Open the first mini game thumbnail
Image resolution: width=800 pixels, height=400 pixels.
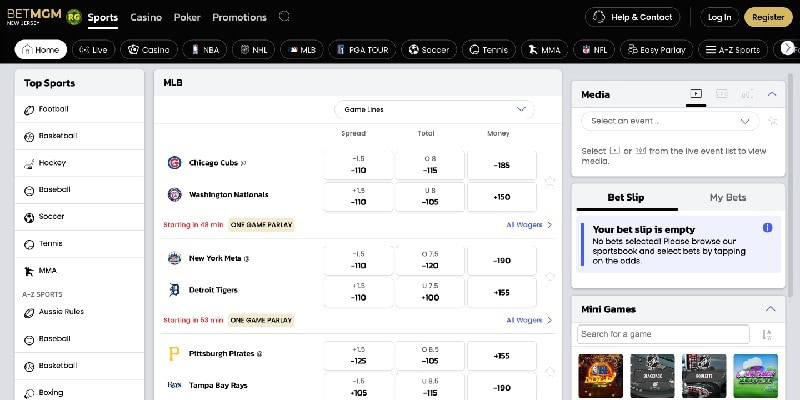pyautogui.click(x=601, y=376)
